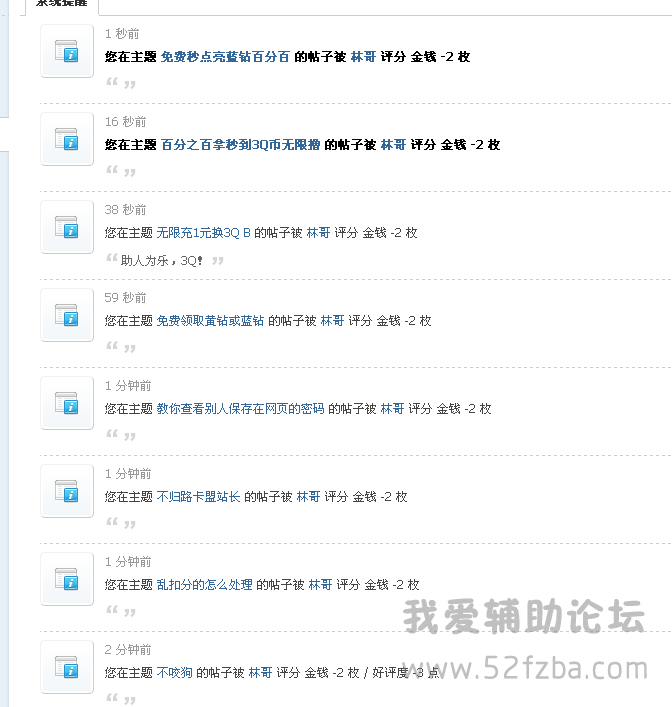Open 林哥 profile in 百分之百拿秒到3Q币无限撸 notice

click(x=393, y=145)
